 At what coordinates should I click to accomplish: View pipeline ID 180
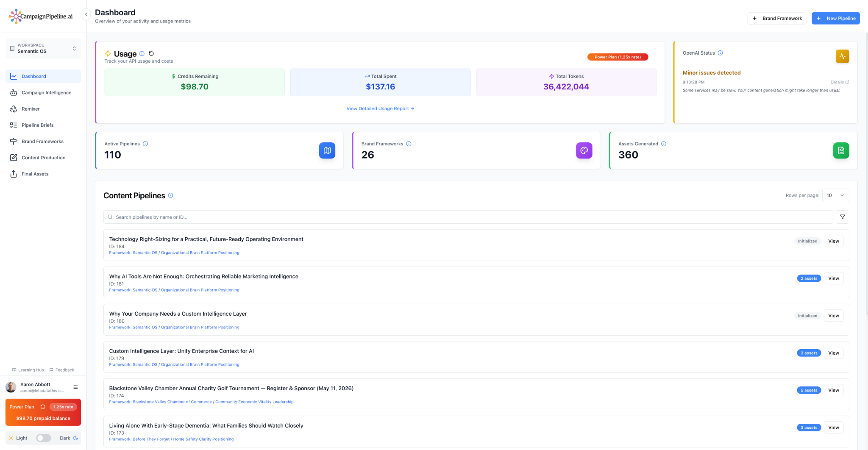pos(833,316)
